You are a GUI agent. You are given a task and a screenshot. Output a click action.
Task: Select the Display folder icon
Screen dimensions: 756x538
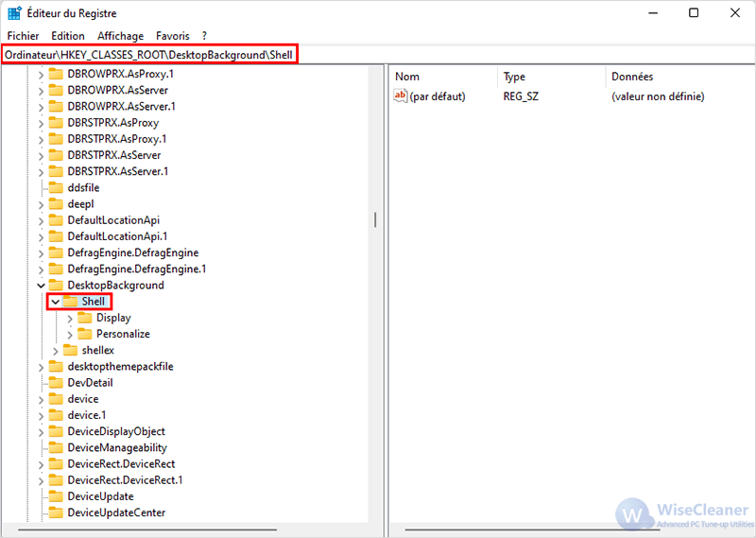(85, 318)
